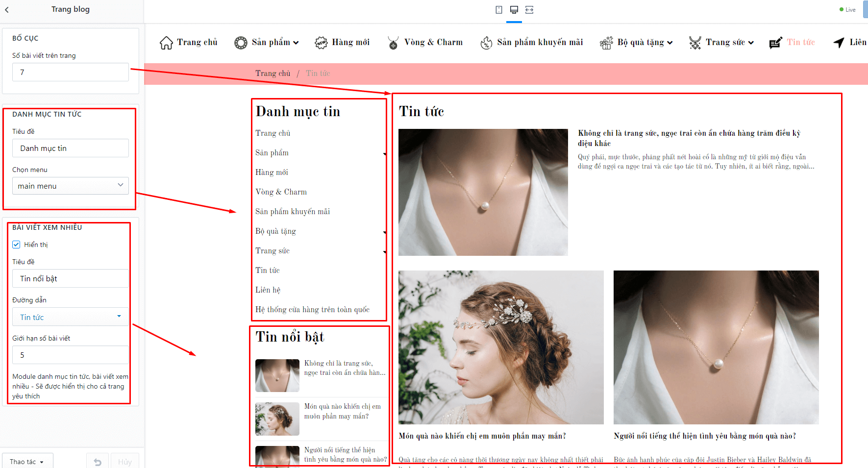Click the gift icon beside Bộ quà tặng
This screenshot has height=468, width=868.
click(606, 43)
